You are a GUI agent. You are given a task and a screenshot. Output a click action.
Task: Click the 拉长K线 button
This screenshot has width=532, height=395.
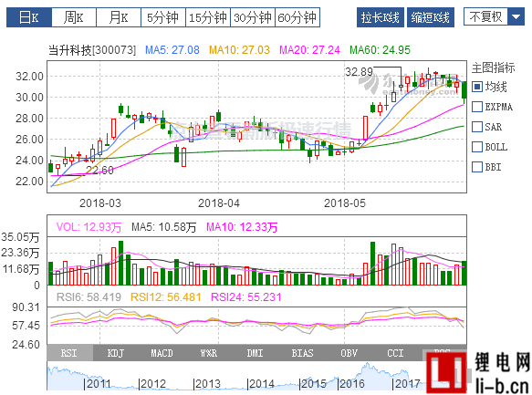(x=380, y=17)
